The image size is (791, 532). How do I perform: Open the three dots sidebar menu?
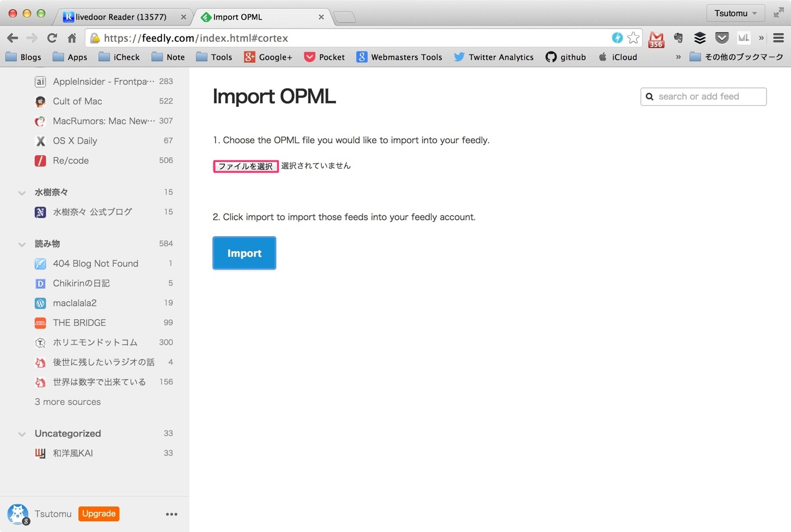[172, 514]
